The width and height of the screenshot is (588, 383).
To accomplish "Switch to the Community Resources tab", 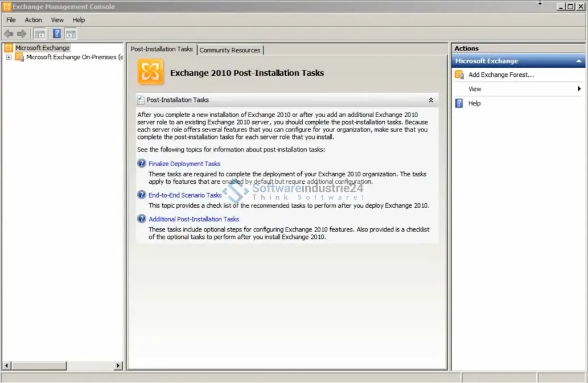I will tap(229, 50).
